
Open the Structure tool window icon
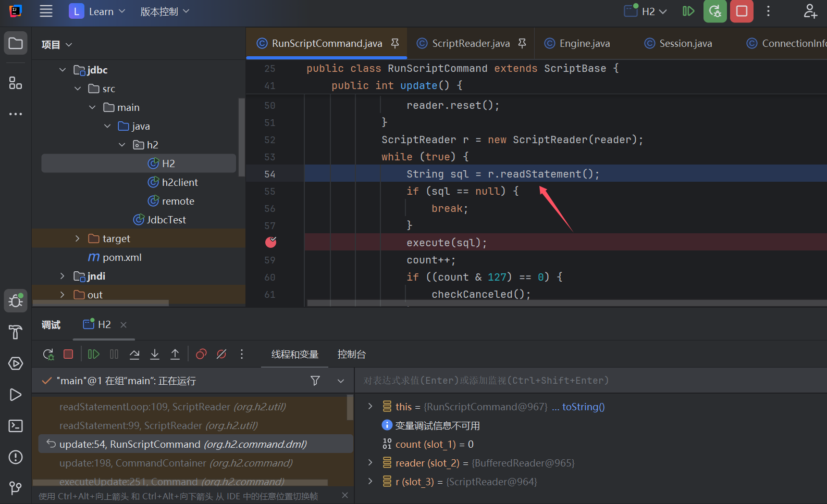(x=16, y=83)
